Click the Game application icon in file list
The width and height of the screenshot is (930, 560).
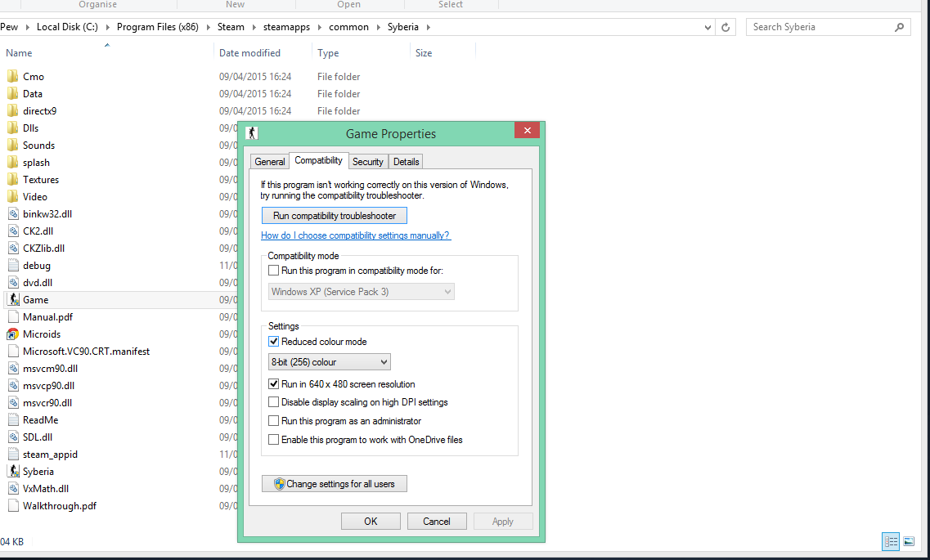14,300
